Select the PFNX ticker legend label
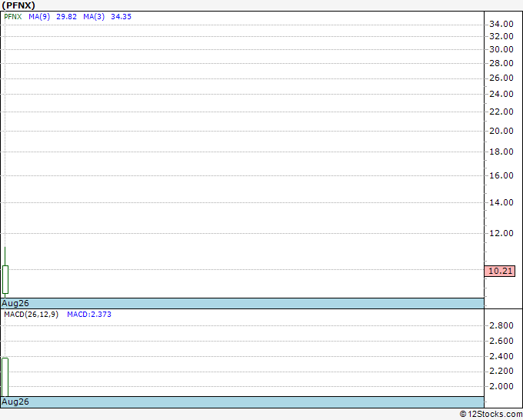 [13, 17]
